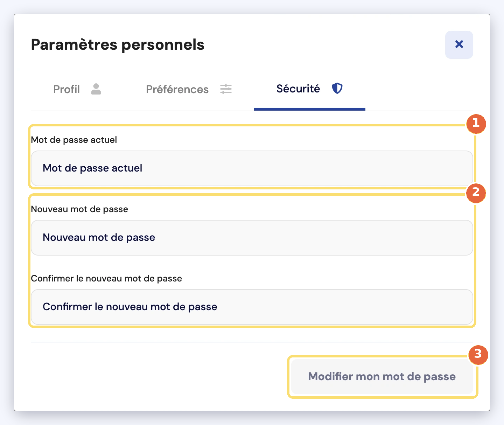The height and width of the screenshot is (425, 504).
Task: Click the Paramètres personnels heading
Action: [118, 45]
